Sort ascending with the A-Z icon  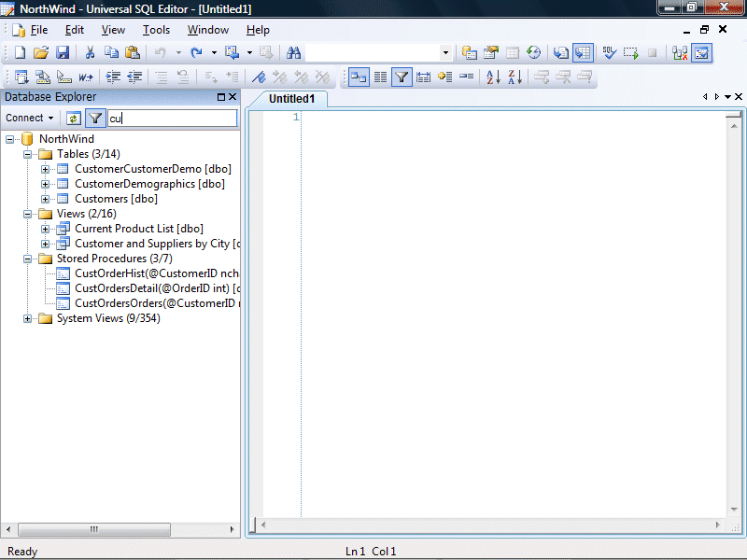(493, 77)
